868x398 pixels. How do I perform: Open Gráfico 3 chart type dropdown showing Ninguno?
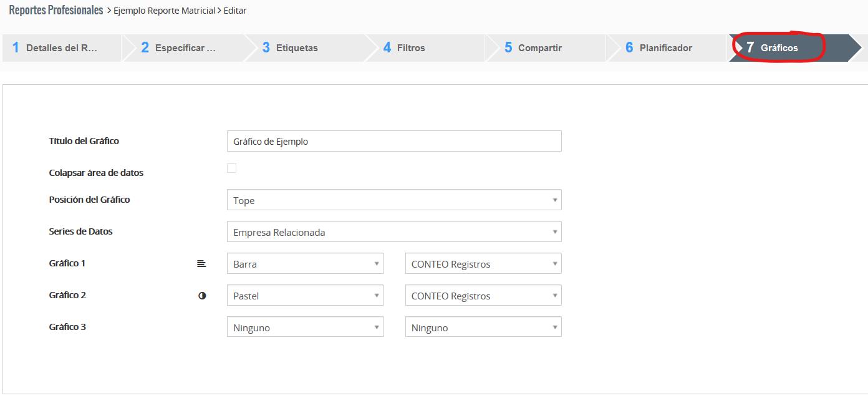click(x=305, y=328)
